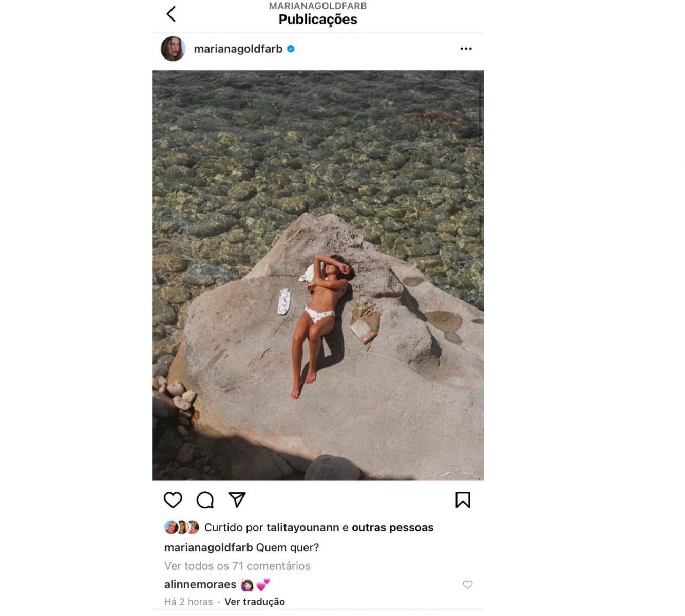Image resolution: width=685 pixels, height=616 pixels.
Task: Open talitayounann's profile from likes line
Action: pos(302,528)
